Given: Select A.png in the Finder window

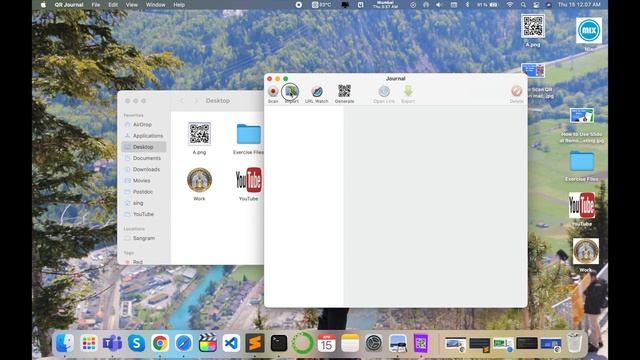Looking at the screenshot, I should [199, 138].
